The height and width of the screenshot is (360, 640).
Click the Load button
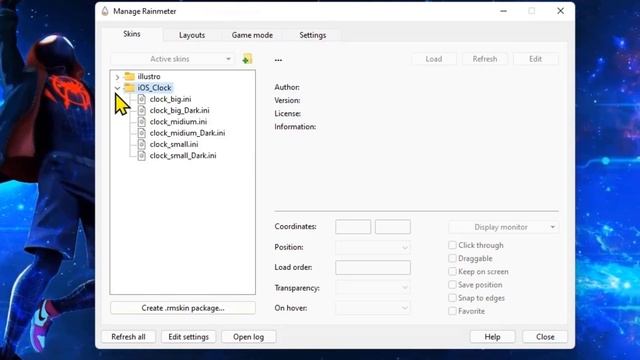point(433,59)
